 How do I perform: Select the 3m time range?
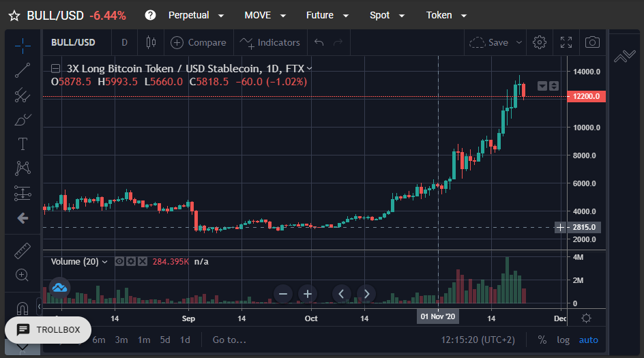[x=121, y=340]
